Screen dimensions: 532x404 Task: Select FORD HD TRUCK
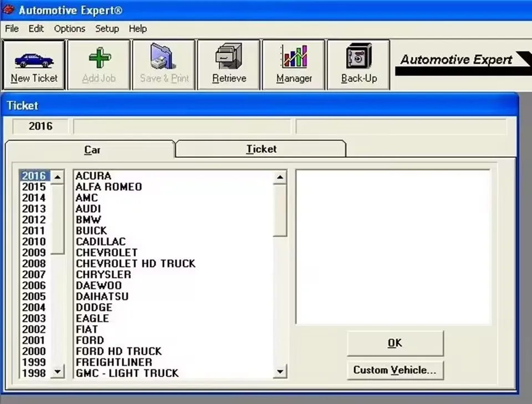click(117, 351)
